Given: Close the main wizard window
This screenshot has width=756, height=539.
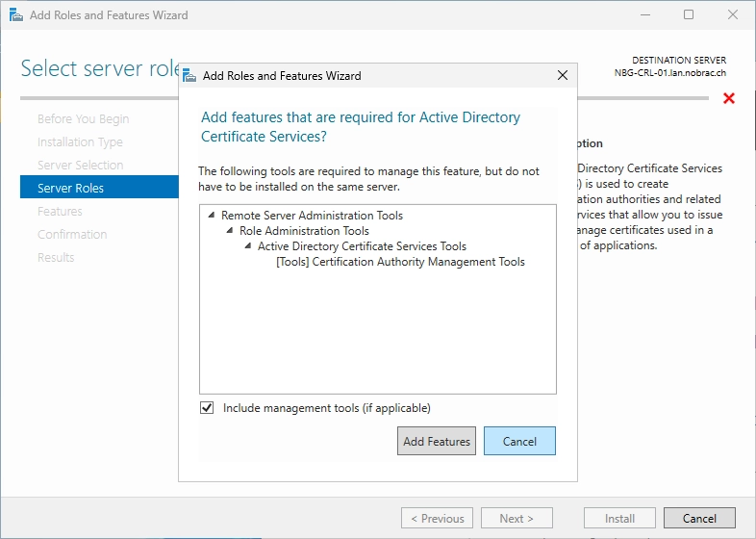Looking at the screenshot, I should pos(733,14).
